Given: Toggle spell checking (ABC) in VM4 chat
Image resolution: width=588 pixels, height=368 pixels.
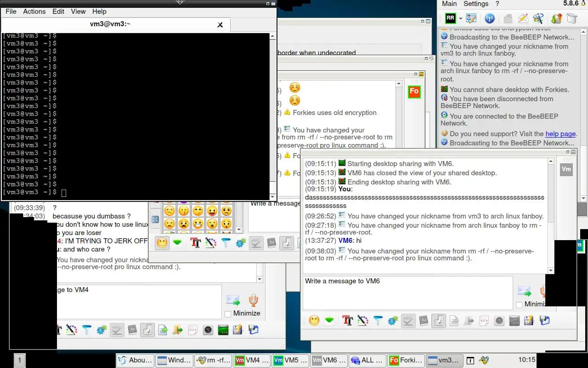Looking at the screenshot, I should (117, 330).
